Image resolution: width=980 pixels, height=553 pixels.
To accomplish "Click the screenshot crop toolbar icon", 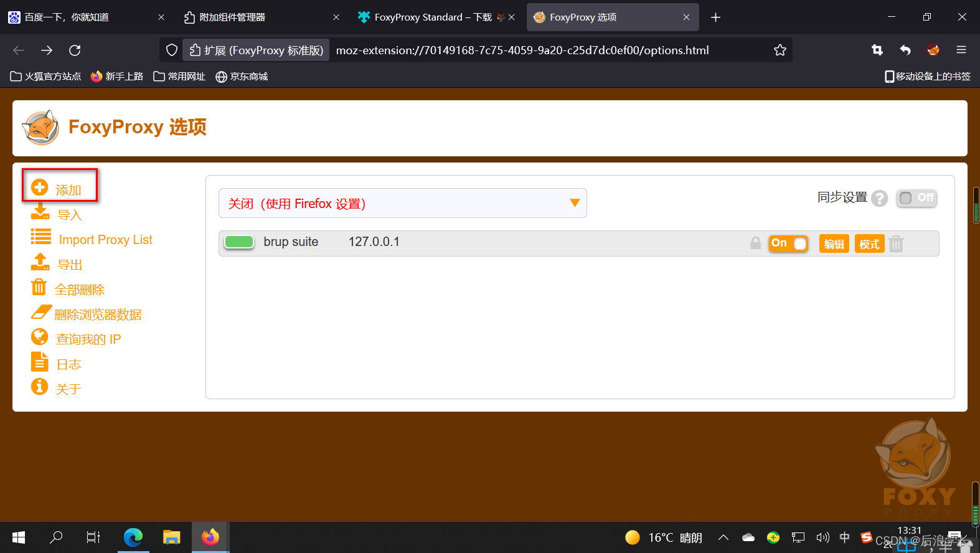I will click(877, 50).
